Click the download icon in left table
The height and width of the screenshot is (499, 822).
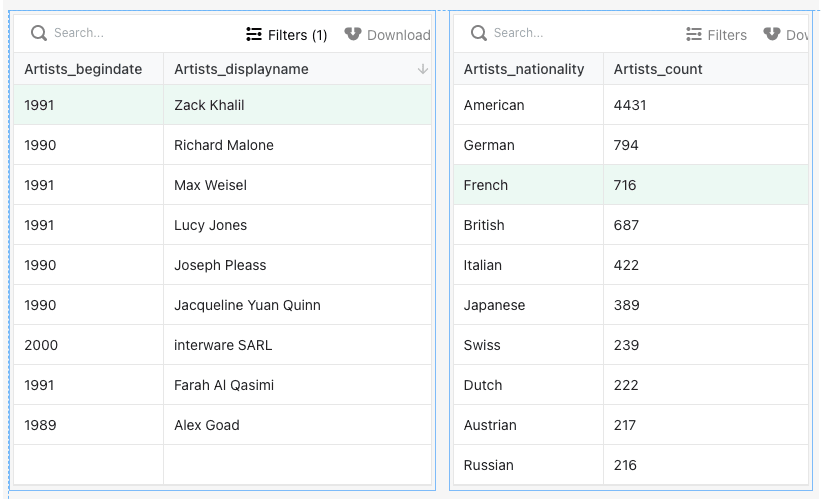352,34
